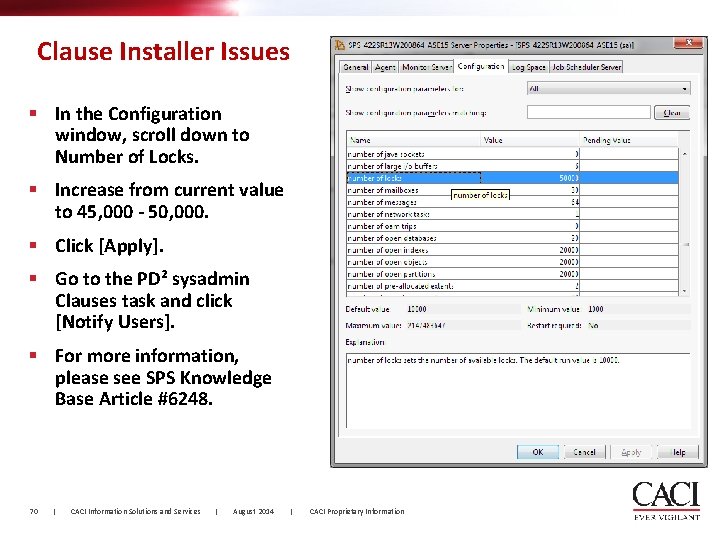This screenshot has height=540, width=720.
Task: Open the 'Show configuration parameters for' dropdown
Action: (x=608, y=88)
